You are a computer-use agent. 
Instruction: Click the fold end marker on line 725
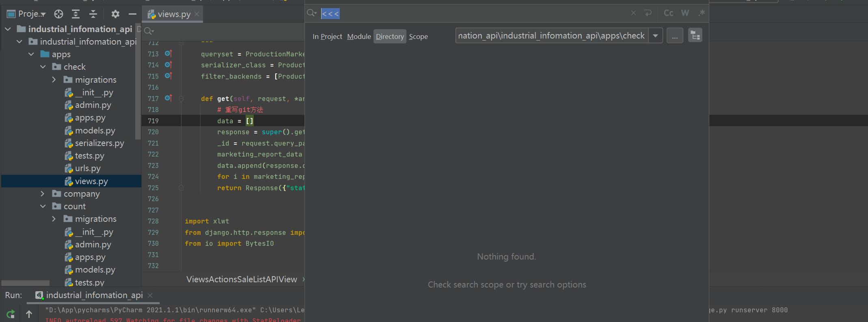pos(181,188)
